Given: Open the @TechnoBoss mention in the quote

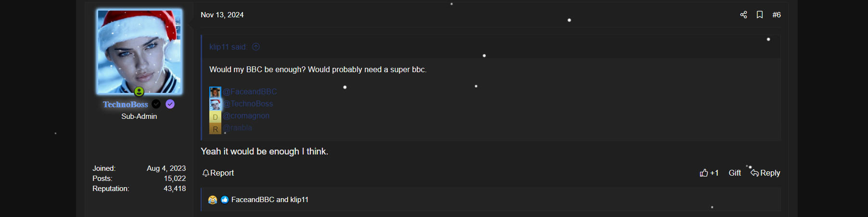Looking at the screenshot, I should [248, 103].
